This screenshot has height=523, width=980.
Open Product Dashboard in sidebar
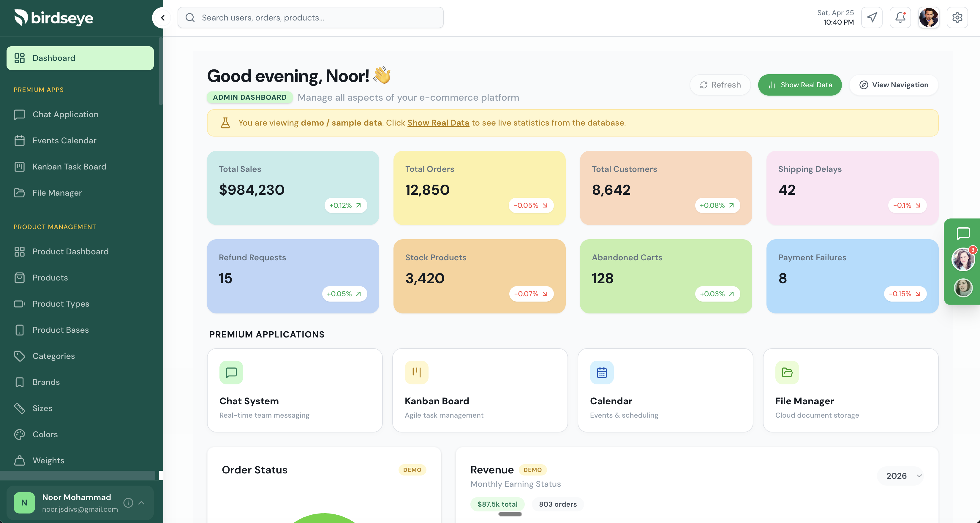pos(80,251)
